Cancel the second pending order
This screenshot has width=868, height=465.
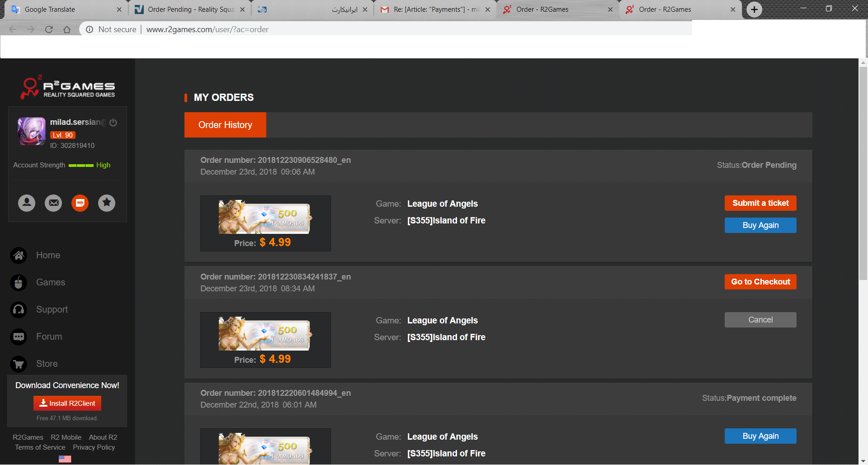click(x=760, y=320)
